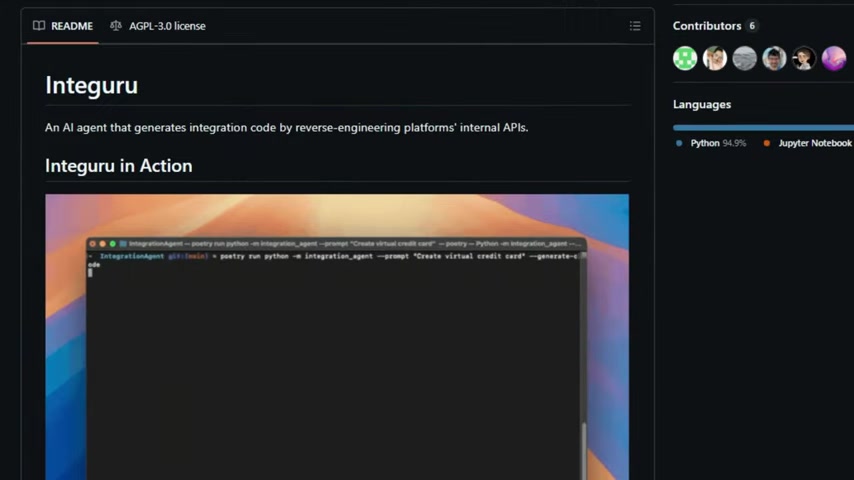This screenshot has width=854, height=480.
Task: Click the license scales icon
Action: (x=115, y=26)
